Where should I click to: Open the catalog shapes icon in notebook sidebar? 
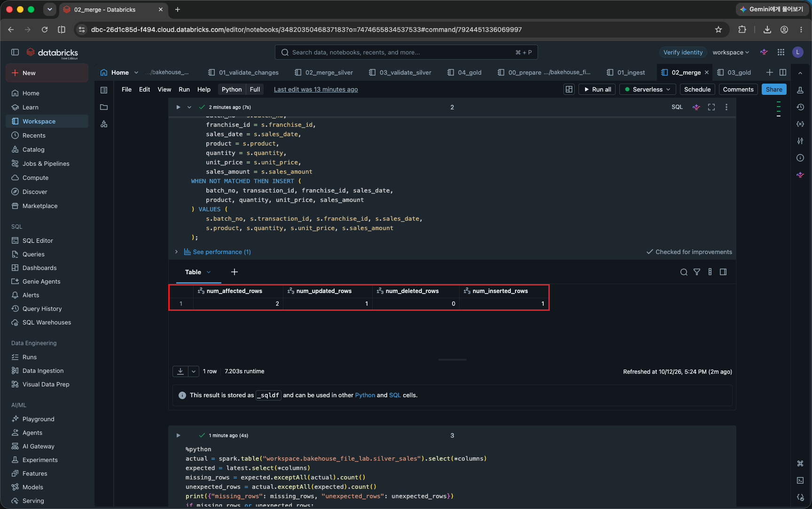coord(104,124)
